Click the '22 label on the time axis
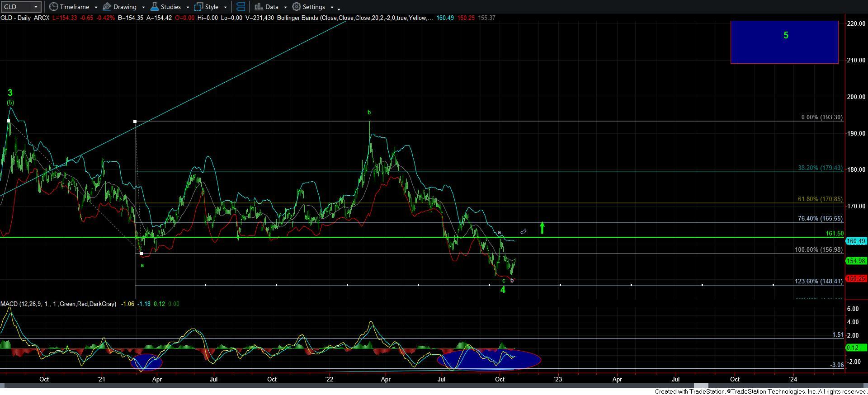 (x=329, y=379)
